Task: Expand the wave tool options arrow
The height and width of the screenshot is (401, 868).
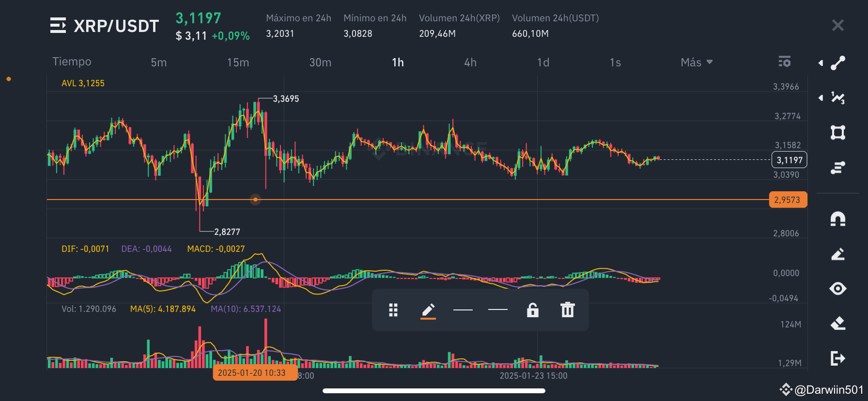Action: [821, 98]
